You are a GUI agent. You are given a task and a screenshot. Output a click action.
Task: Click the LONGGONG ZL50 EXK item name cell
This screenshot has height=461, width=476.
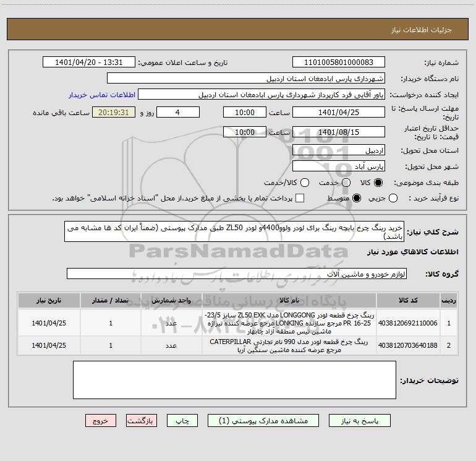pos(289,323)
